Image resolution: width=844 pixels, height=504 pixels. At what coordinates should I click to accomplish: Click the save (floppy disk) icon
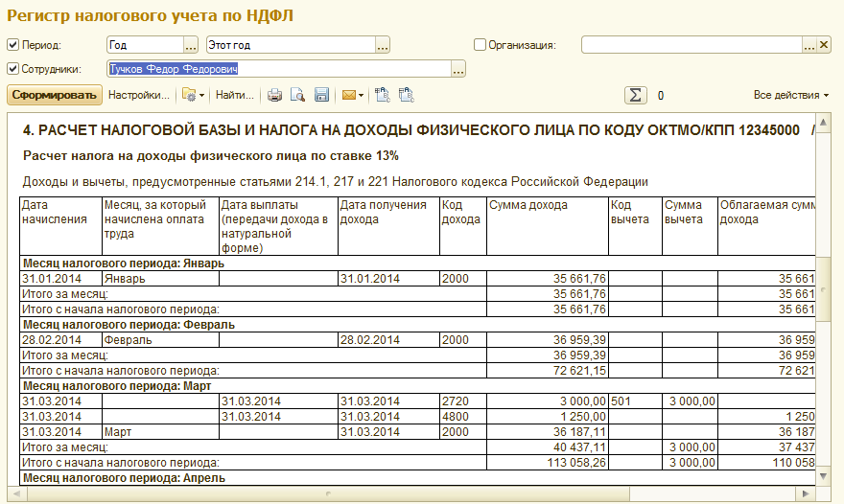321,95
